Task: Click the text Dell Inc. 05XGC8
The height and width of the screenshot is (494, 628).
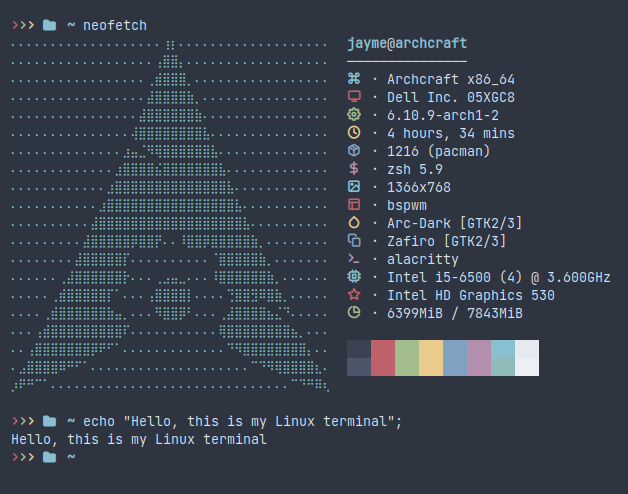Action: pyautogui.click(x=451, y=97)
